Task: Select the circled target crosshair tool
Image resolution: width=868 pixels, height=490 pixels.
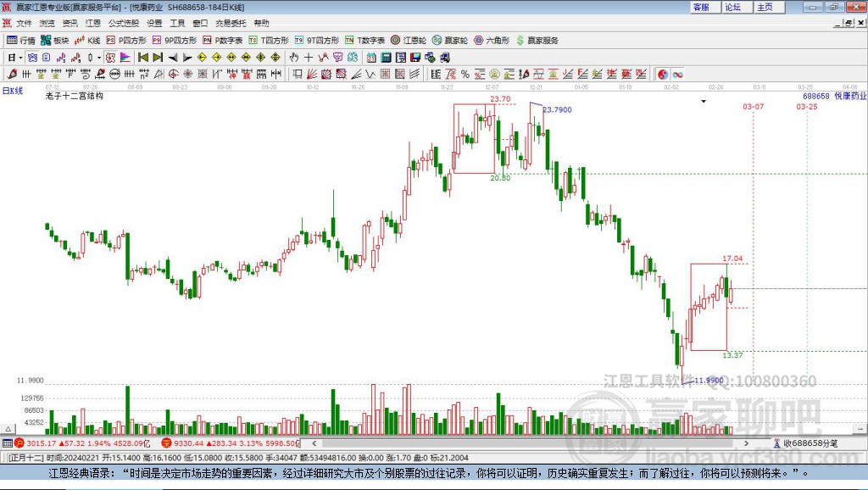Action: tap(173, 75)
